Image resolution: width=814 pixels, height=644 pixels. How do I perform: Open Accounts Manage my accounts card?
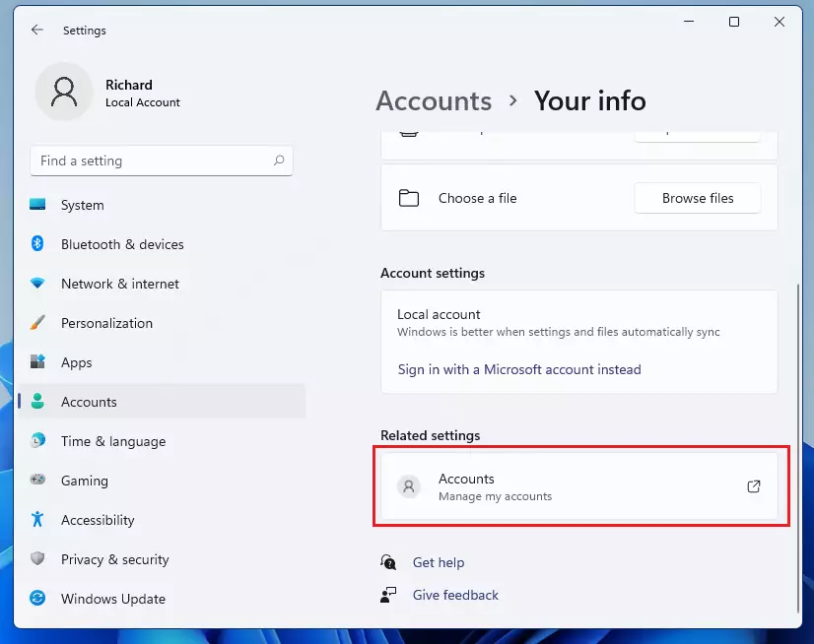[x=579, y=486]
